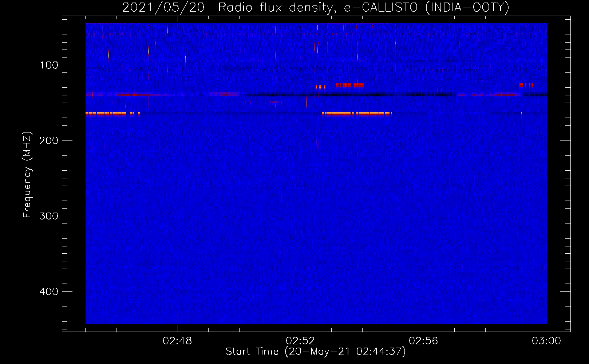Click the 300 frequency tick label
589x364 pixels.
[49, 216]
